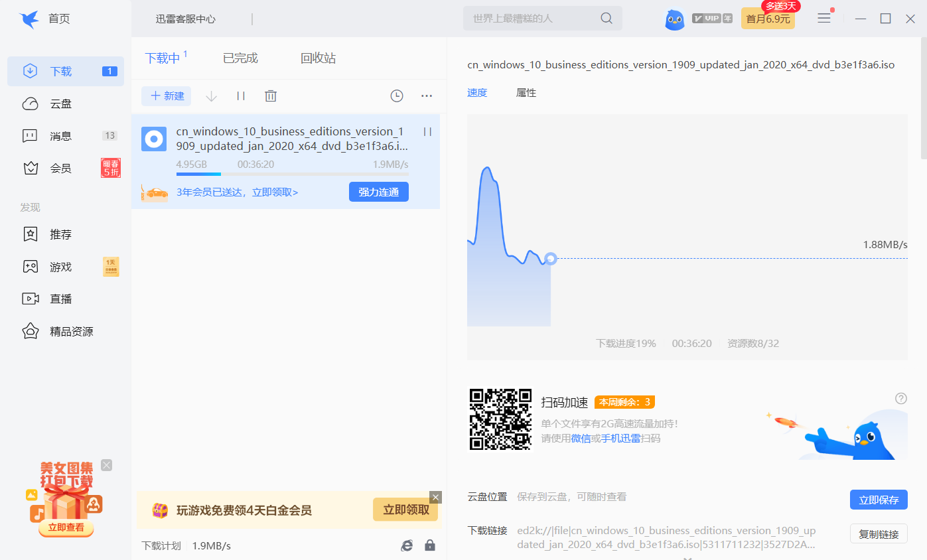Viewport: 927px width, 560px height.
Task: Click the download progress bar
Action: (x=293, y=175)
